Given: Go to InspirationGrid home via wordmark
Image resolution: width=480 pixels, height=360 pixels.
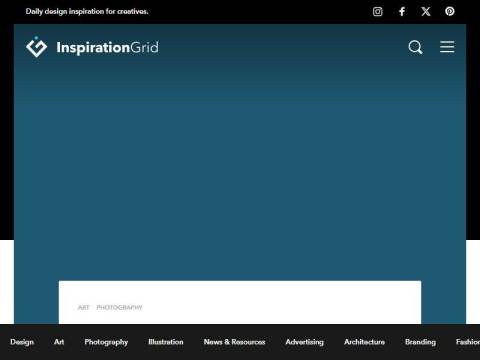Looking at the screenshot, I should coord(107,48).
